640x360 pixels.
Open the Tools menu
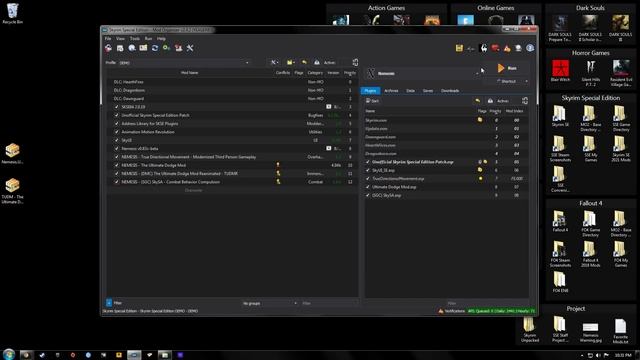pos(135,38)
